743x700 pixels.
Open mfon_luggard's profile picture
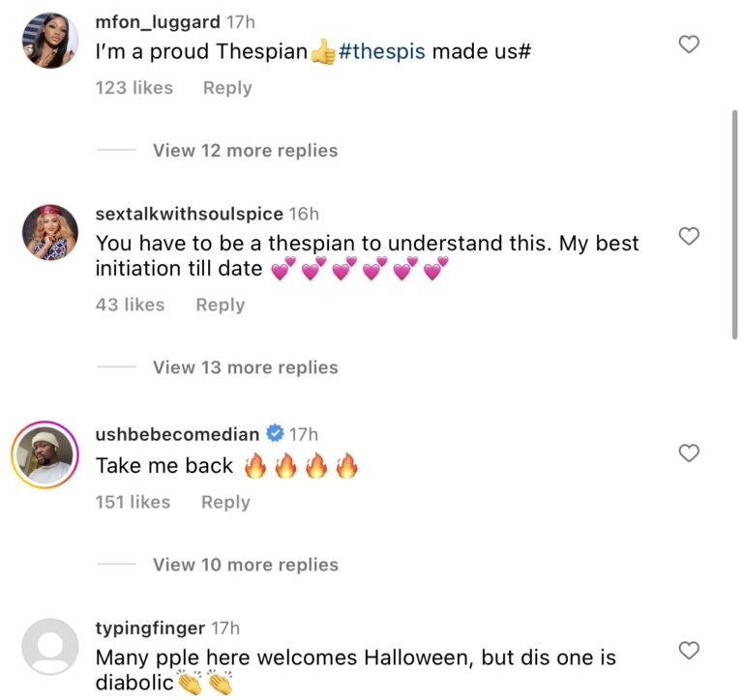click(x=49, y=41)
